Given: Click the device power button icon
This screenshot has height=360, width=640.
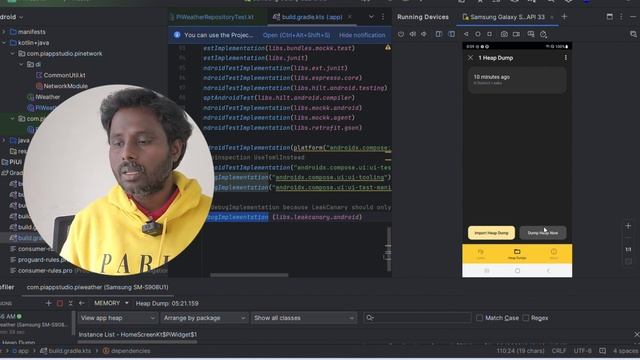Looking at the screenshot, I should [401, 34].
